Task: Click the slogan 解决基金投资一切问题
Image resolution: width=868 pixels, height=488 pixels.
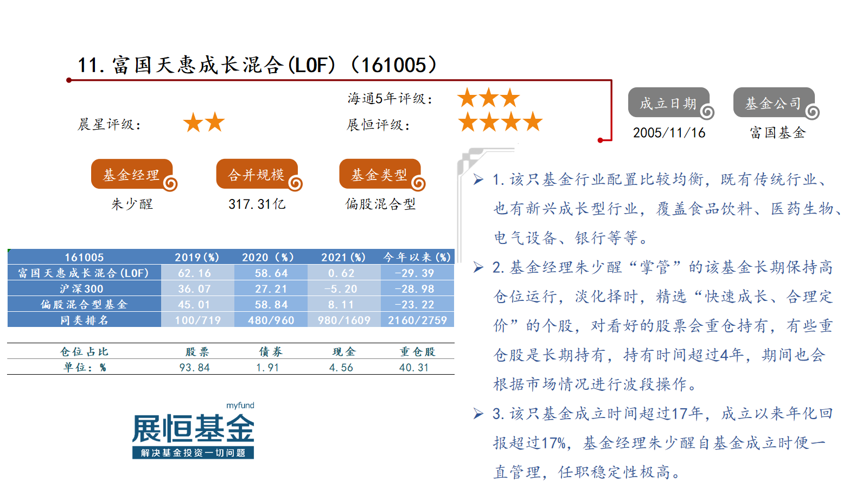Action: [x=193, y=453]
